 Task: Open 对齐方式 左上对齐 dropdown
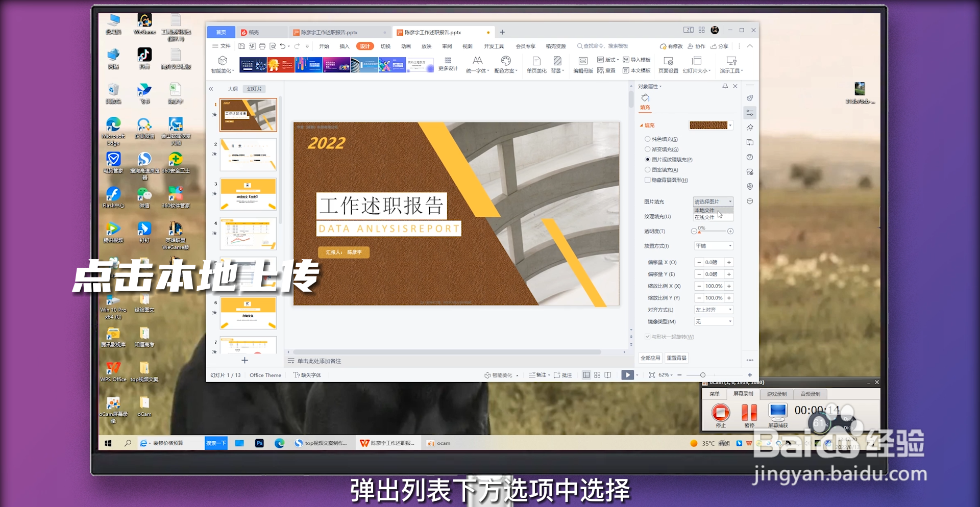(x=714, y=310)
